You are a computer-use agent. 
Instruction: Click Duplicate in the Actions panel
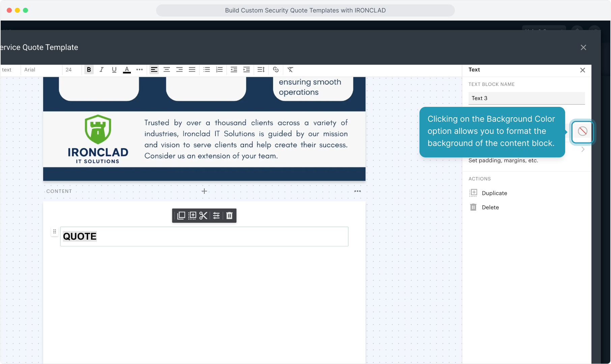[x=494, y=193]
